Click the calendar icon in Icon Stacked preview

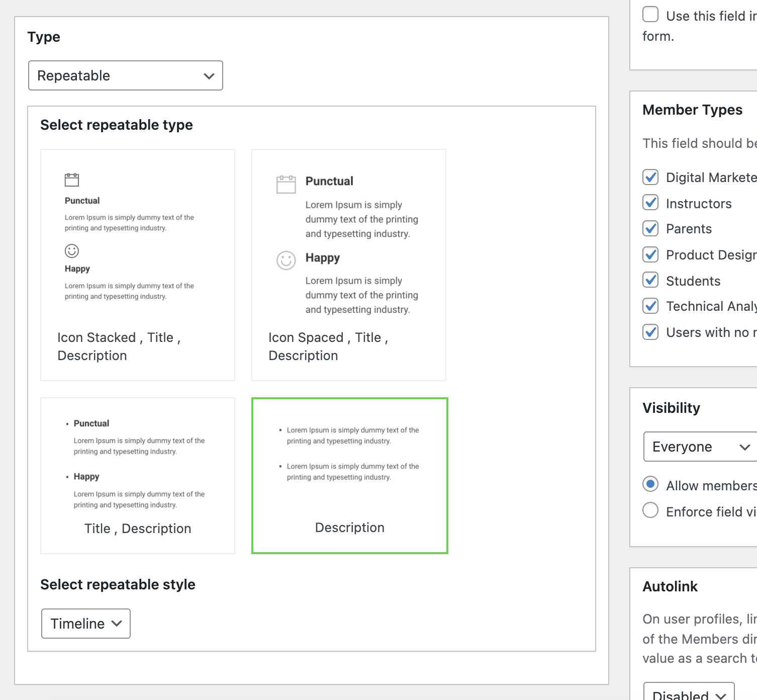(x=72, y=180)
